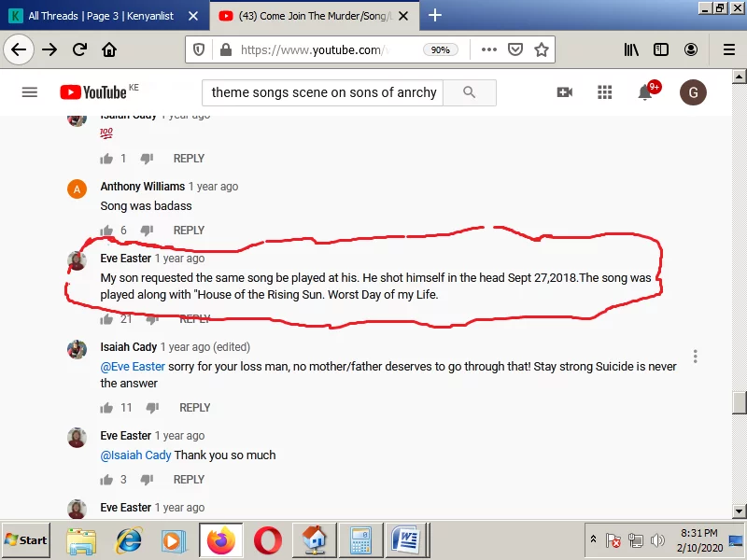Open the create video camera icon
The height and width of the screenshot is (560, 747).
pos(564,92)
